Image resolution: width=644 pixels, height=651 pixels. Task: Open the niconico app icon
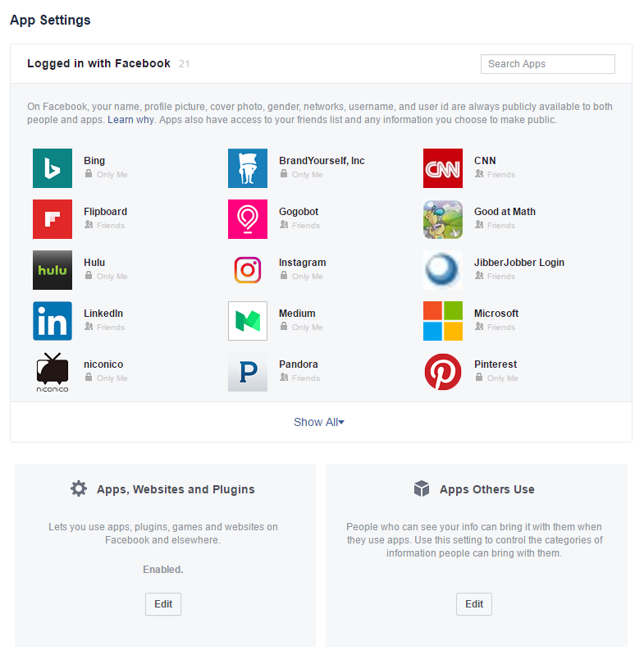(x=53, y=372)
